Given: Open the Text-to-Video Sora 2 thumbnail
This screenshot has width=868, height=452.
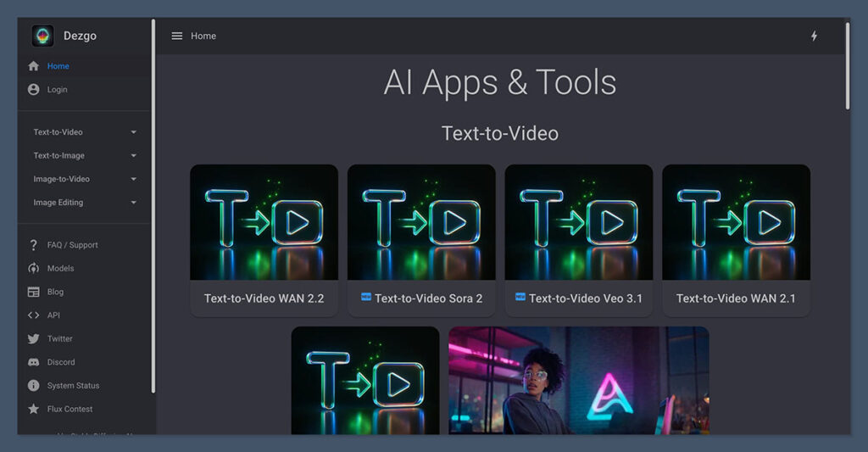Looking at the screenshot, I should [x=421, y=222].
